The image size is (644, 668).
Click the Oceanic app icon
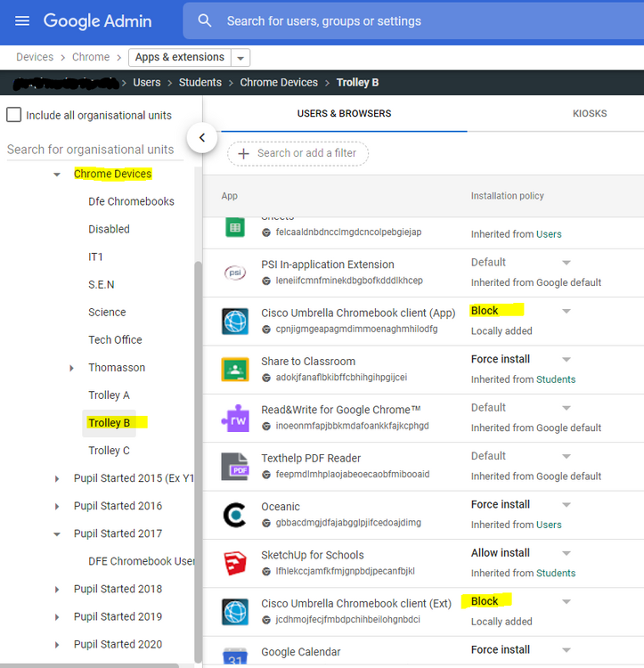(235, 515)
